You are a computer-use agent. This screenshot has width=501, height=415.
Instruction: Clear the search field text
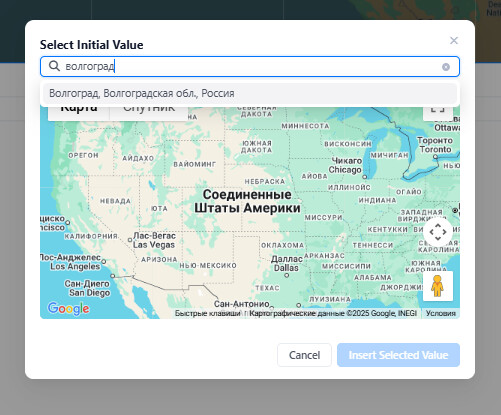pyautogui.click(x=446, y=67)
